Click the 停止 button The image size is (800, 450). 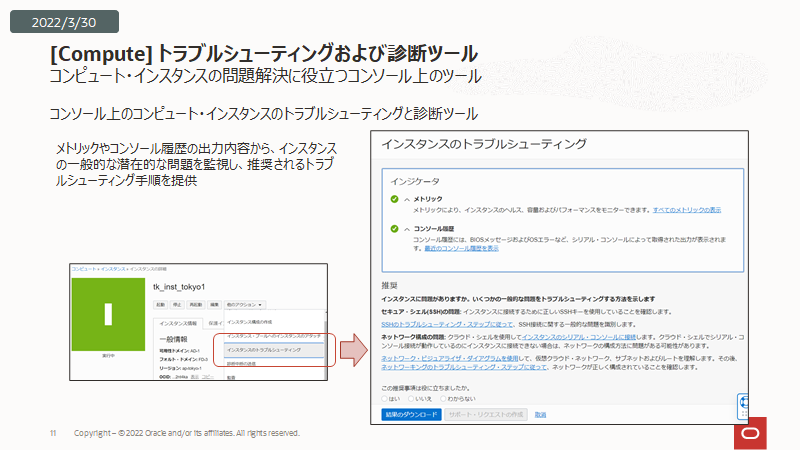pos(177,305)
